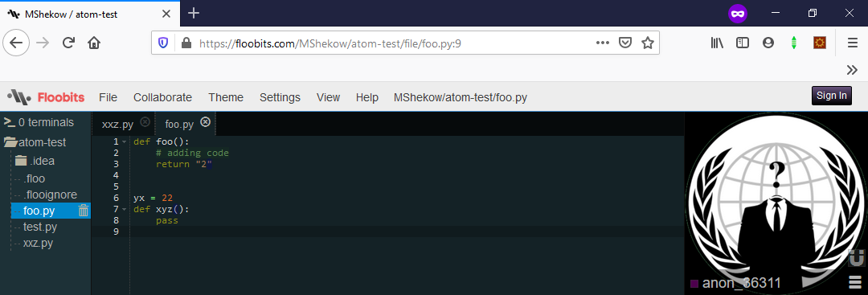This screenshot has height=295, width=868.
Task: Delete foo.py using the trash icon
Action: click(x=83, y=211)
